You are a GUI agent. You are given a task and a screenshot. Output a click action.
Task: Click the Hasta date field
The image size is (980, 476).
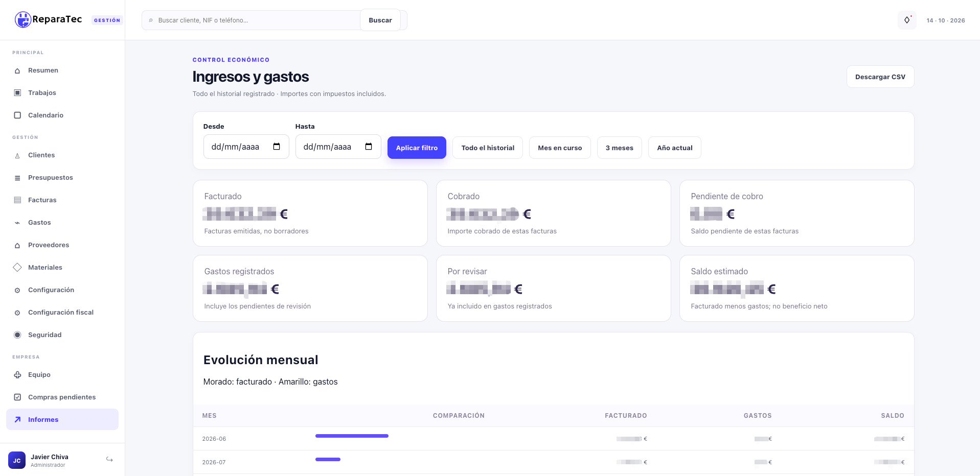point(338,147)
